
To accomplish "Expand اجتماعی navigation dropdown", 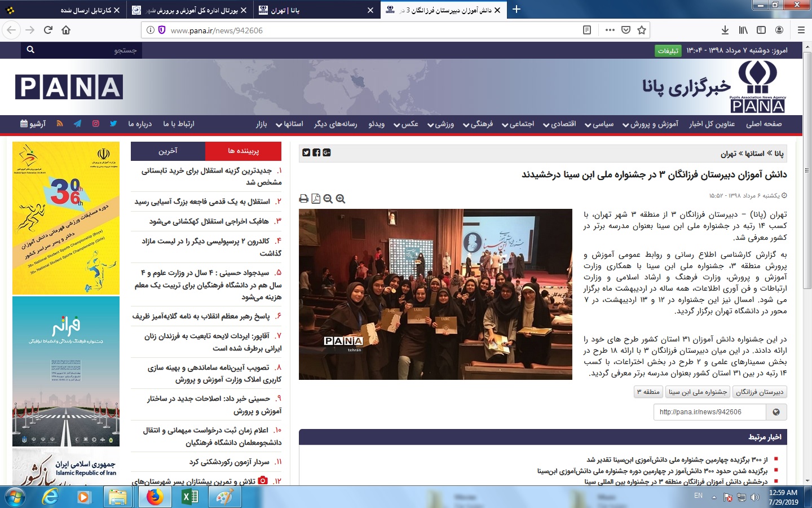I will [x=518, y=124].
